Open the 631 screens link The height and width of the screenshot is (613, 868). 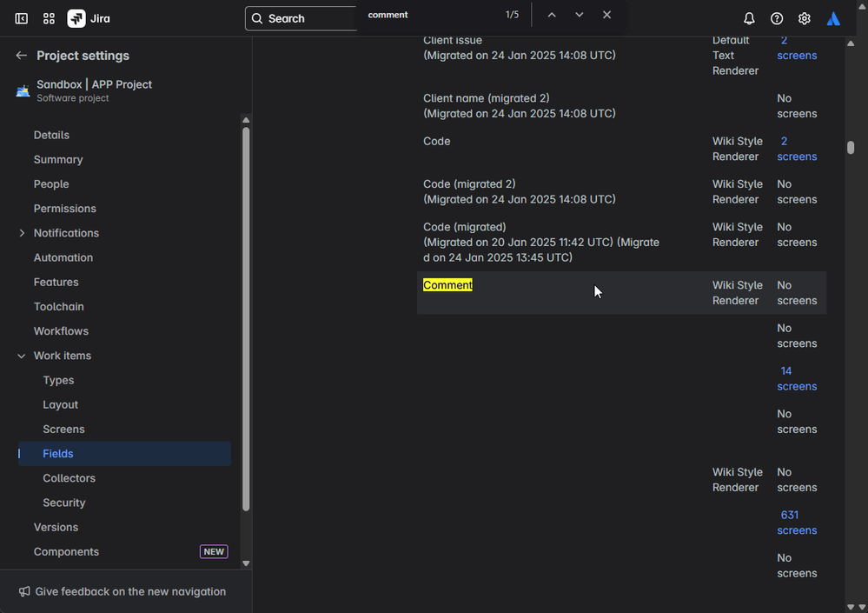pyautogui.click(x=797, y=523)
